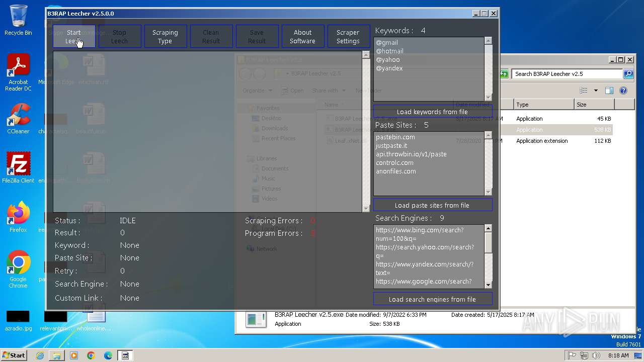Select the @gmail keyword
Screen dimensions: 644x362
387,43
